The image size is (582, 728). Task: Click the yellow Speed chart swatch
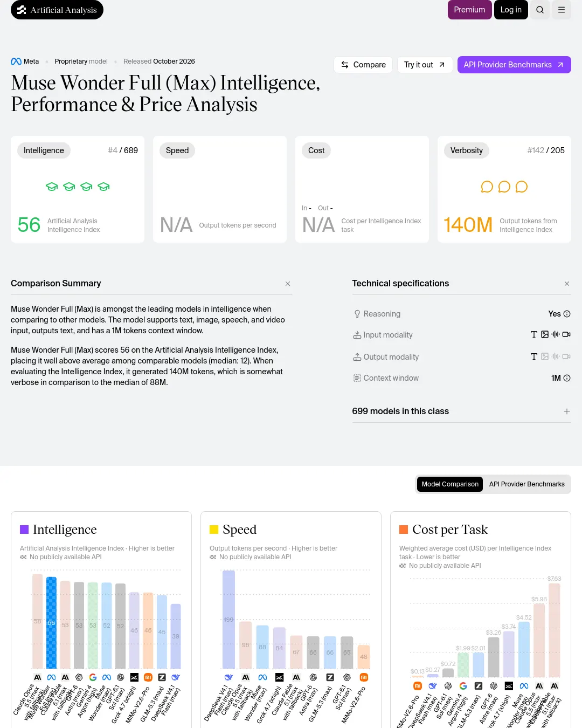[214, 530]
